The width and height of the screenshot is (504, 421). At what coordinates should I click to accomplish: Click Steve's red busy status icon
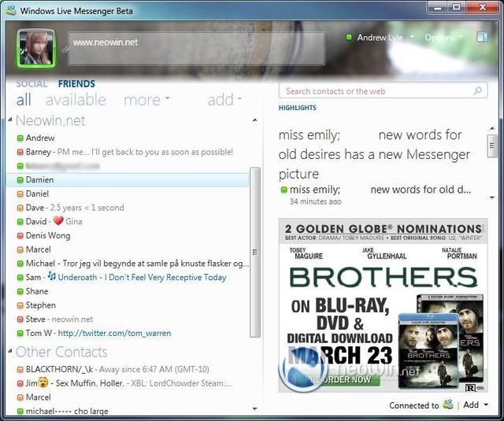click(x=20, y=319)
